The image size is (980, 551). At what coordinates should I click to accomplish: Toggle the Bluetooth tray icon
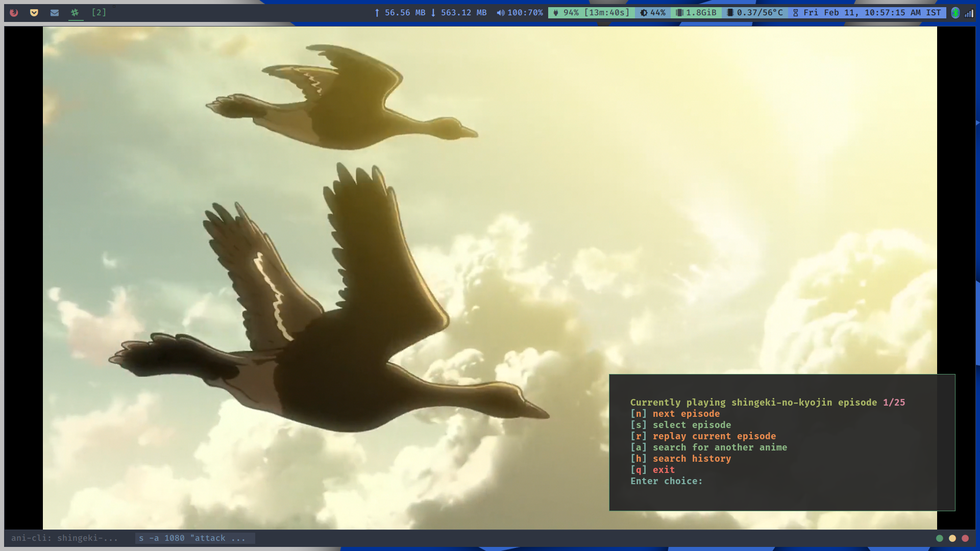pos(955,13)
